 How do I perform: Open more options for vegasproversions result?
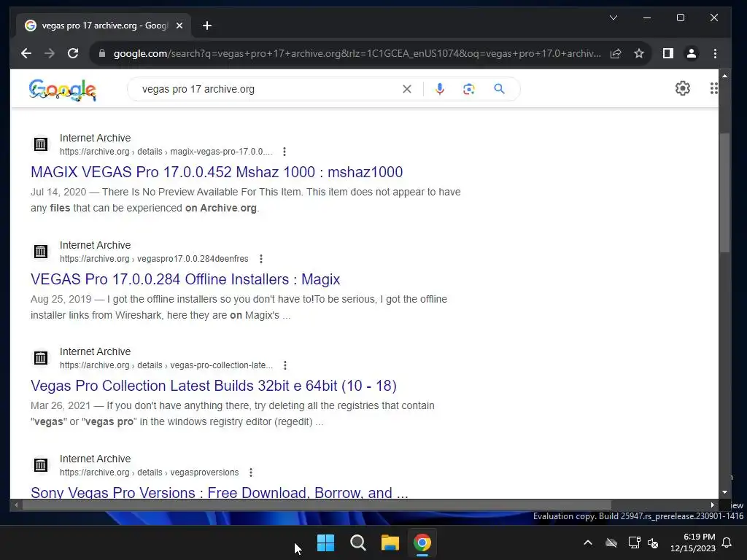[251, 472]
